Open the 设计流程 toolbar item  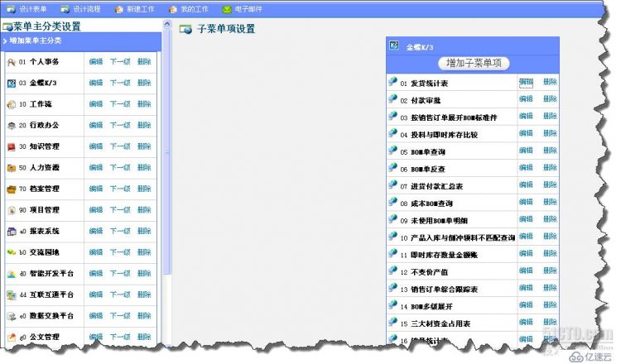(81, 9)
